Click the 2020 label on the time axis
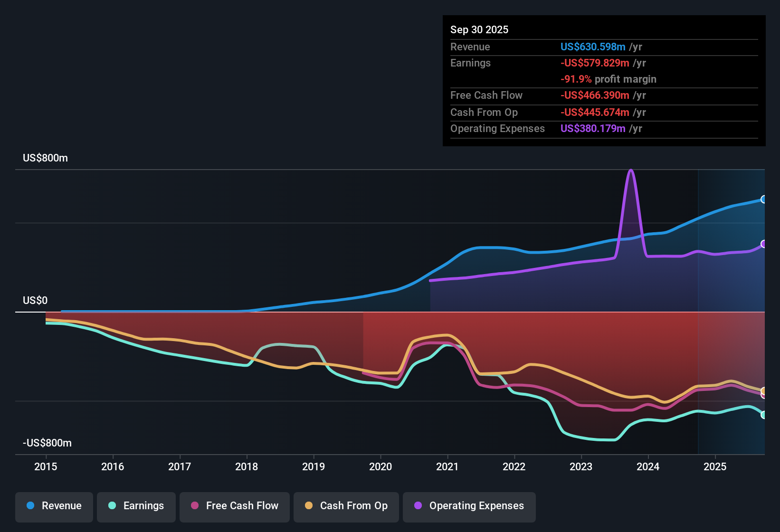This screenshot has height=532, width=780. click(x=380, y=467)
